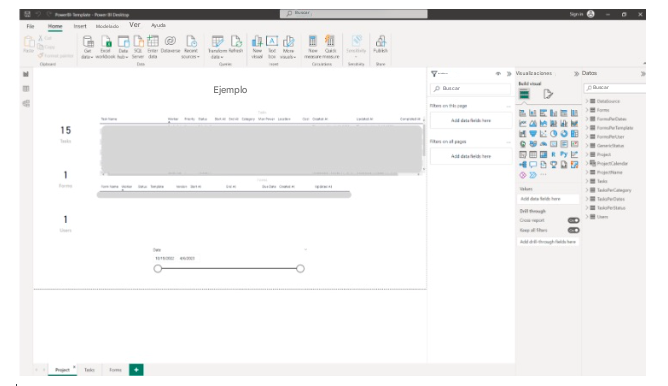
Task: Select the Pie chart visual
Action: [x=553, y=134]
